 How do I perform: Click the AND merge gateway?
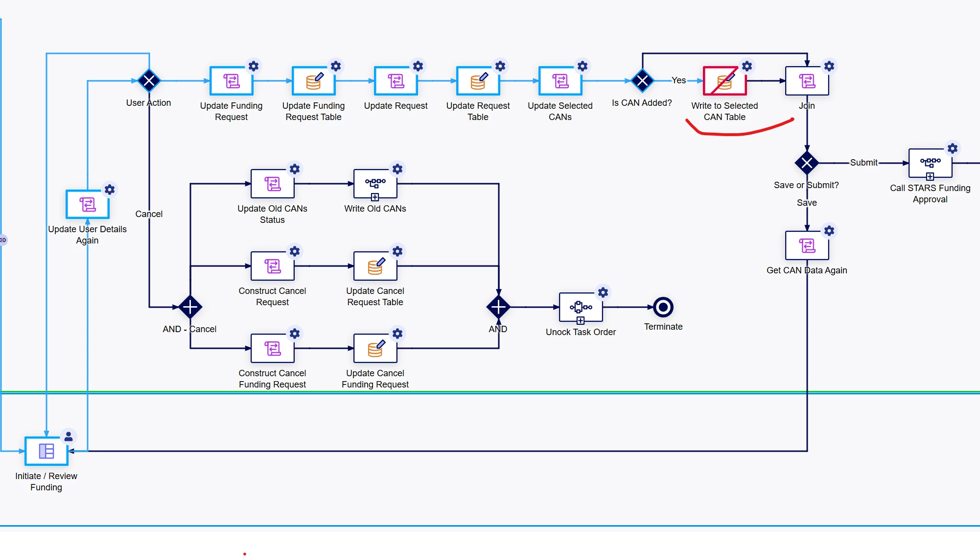[499, 307]
